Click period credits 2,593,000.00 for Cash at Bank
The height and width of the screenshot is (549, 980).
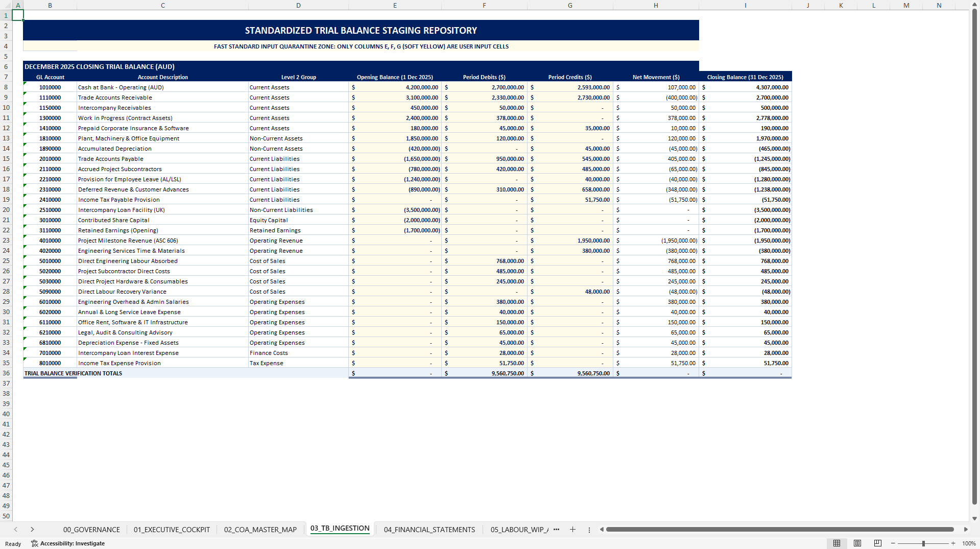[x=570, y=87]
